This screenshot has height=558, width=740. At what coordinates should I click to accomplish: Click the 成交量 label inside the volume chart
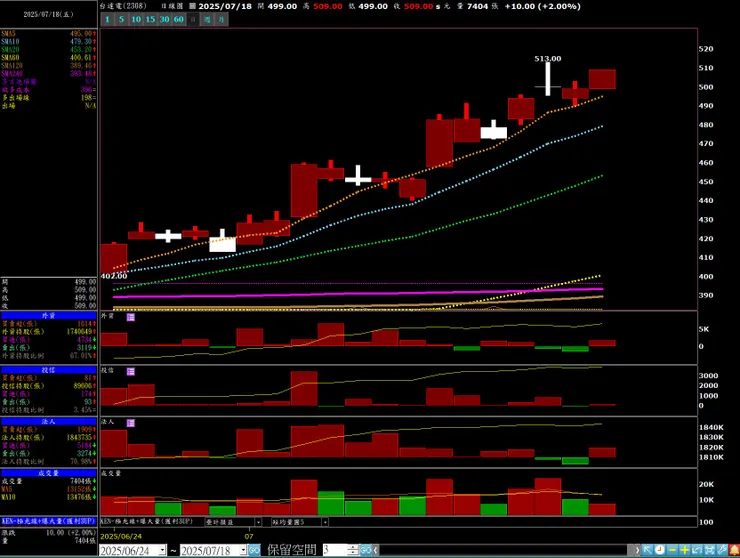(111, 473)
